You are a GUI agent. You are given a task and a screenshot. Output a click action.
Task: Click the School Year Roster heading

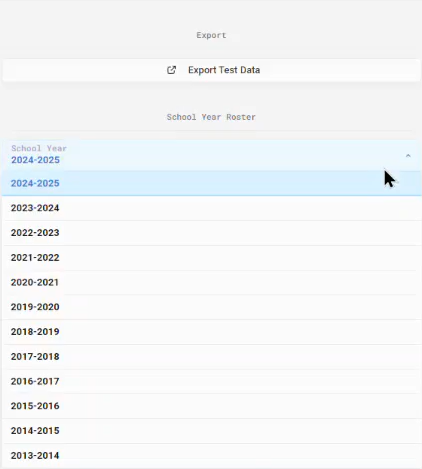point(211,117)
